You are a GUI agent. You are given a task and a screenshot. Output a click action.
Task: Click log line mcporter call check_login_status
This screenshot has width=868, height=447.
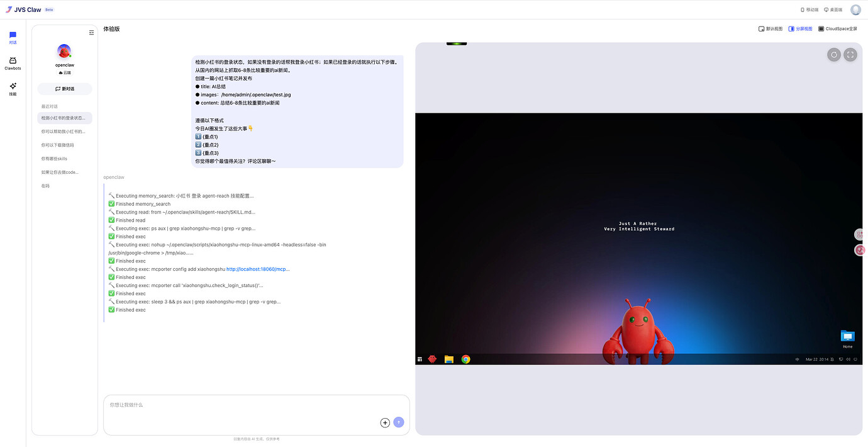[186, 285]
